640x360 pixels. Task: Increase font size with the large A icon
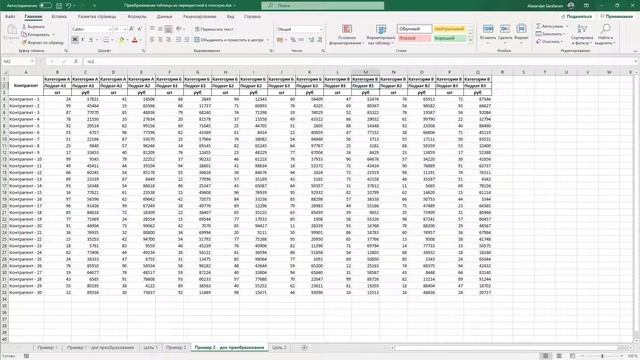(131, 29)
